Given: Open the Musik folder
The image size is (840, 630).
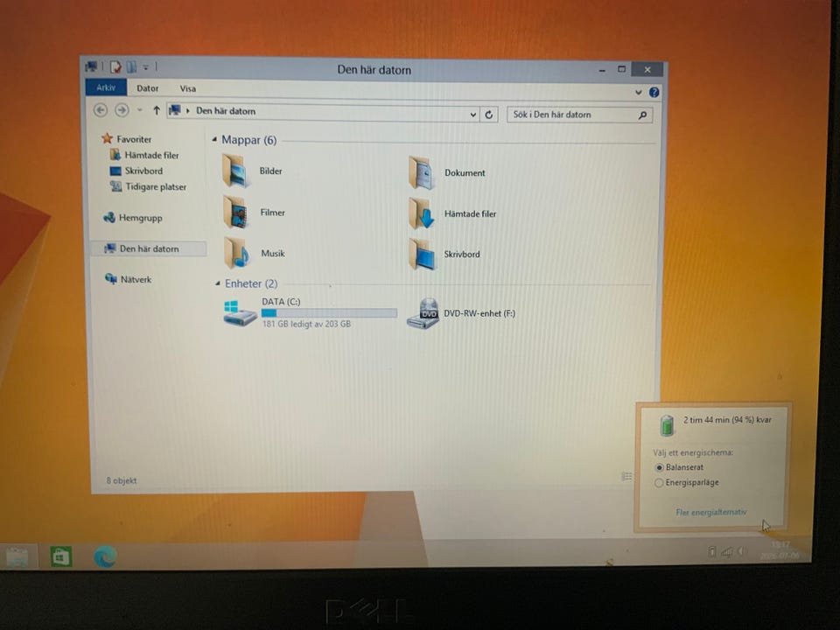Looking at the screenshot, I should (x=255, y=254).
